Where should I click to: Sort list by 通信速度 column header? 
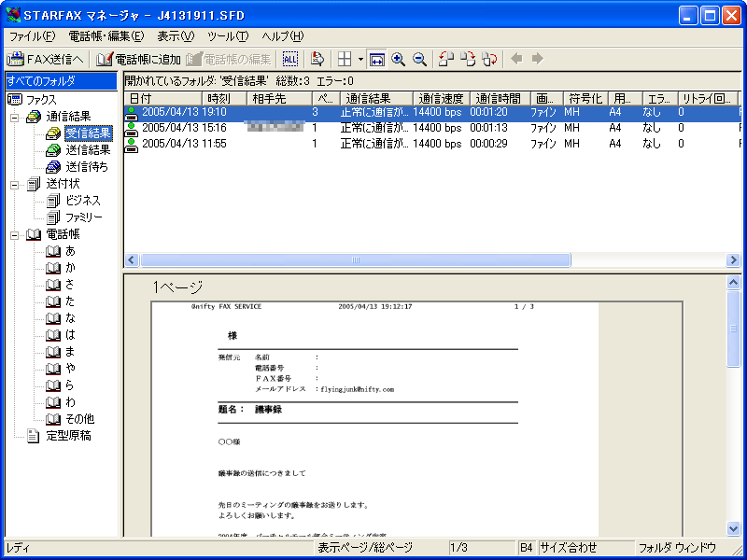[441, 99]
